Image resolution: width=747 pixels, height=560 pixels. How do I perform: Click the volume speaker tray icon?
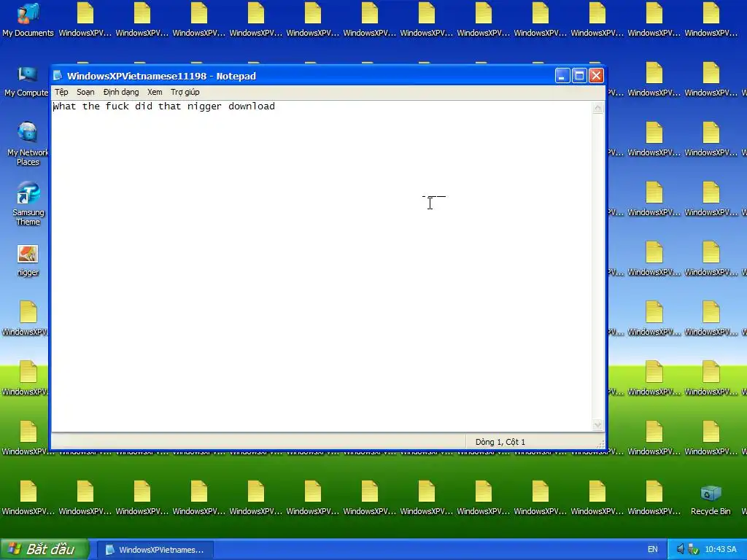681,549
